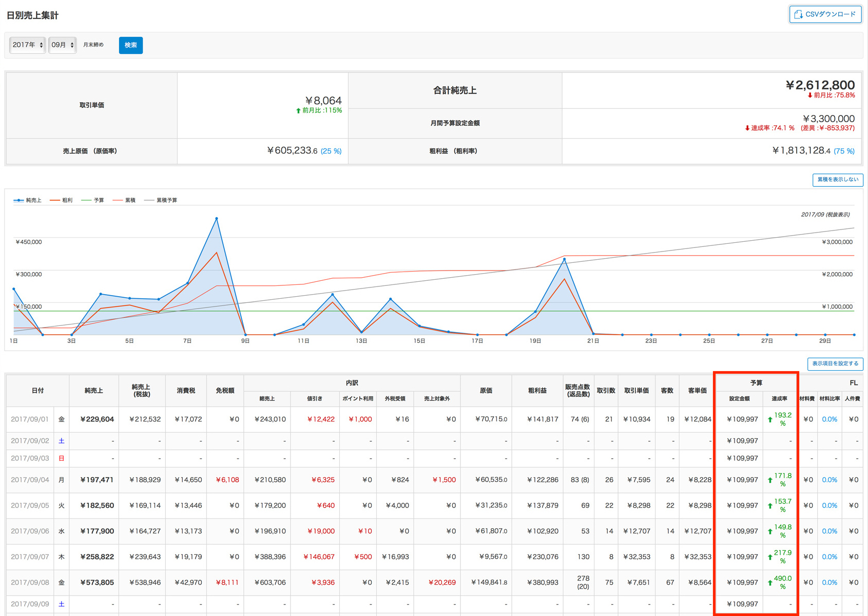
Task: Click the (25 %) cost rate value
Action: tap(331, 151)
